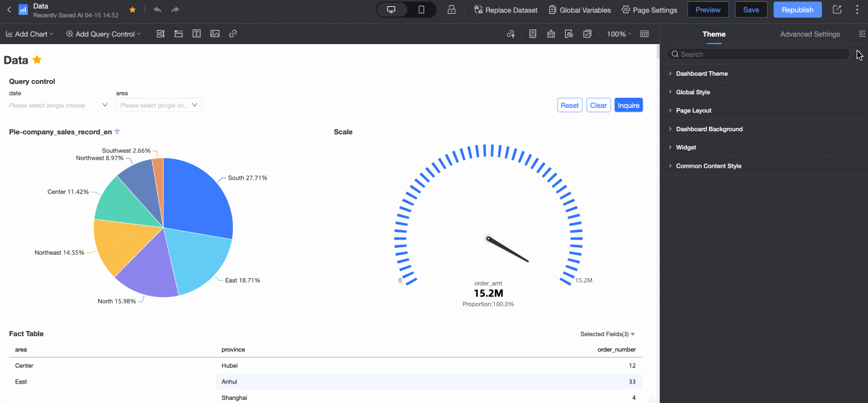Image resolution: width=868 pixels, height=403 pixels.
Task: Click the Preview button
Action: pos(708,10)
